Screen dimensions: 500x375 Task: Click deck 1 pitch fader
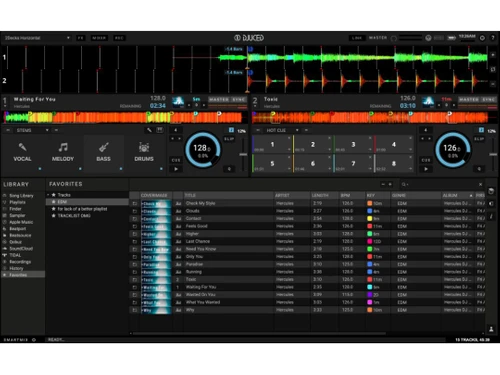point(243,154)
